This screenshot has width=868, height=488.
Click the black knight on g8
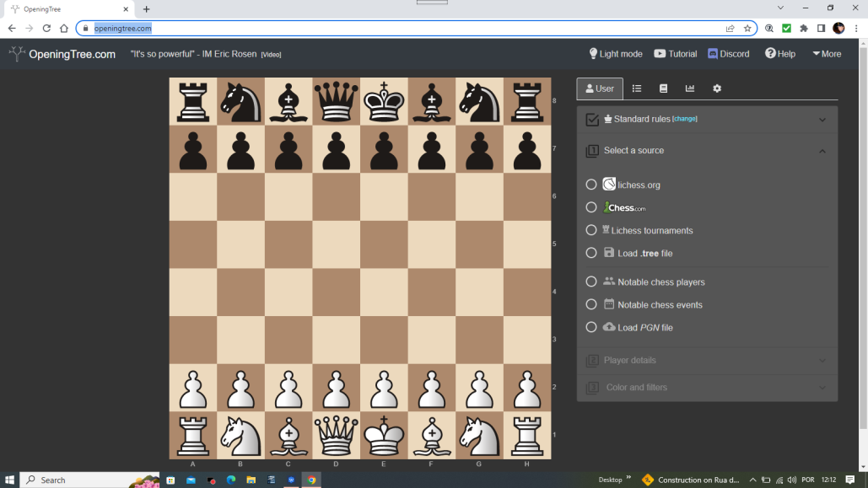479,101
